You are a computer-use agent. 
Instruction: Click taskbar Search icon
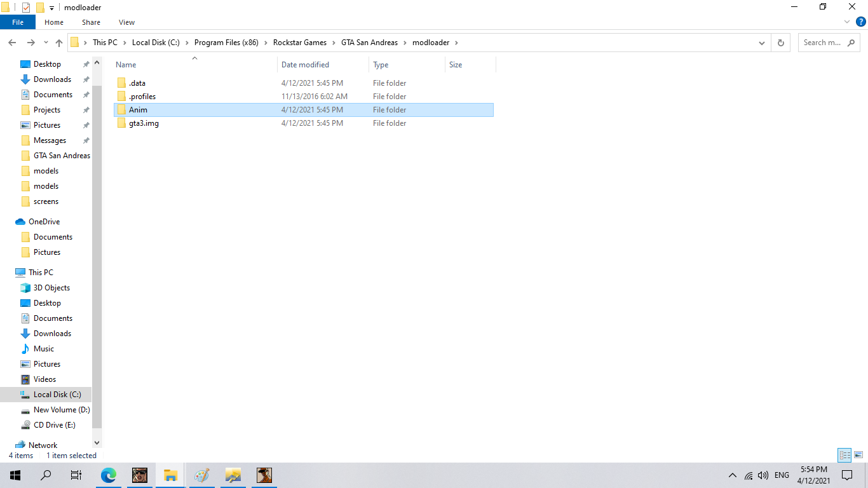[x=46, y=475]
